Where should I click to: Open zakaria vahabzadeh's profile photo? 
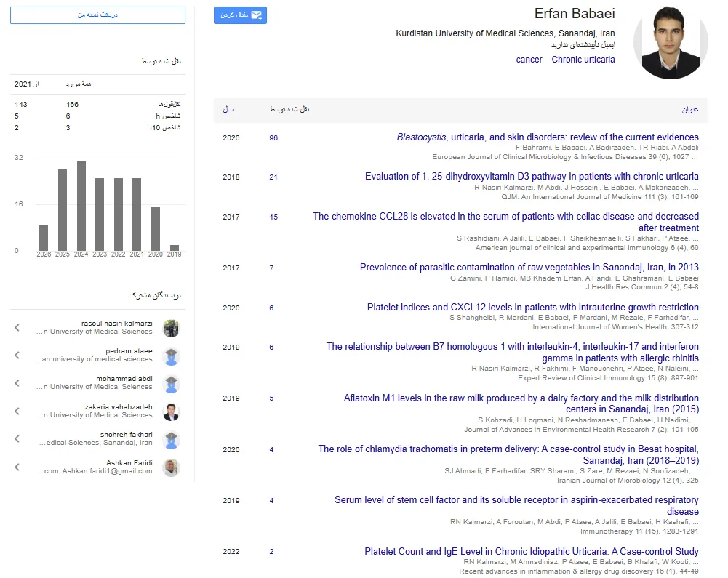click(x=172, y=412)
